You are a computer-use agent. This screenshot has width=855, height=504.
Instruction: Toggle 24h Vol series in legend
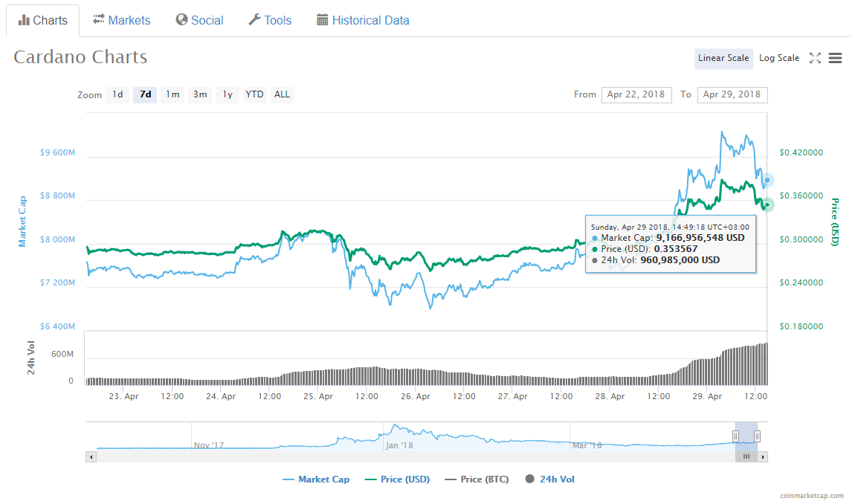[x=549, y=479]
